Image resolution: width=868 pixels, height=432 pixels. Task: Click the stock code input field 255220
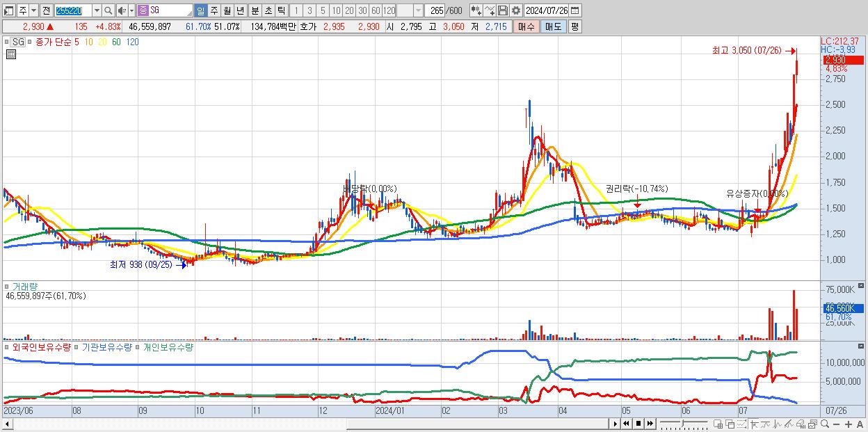[x=73, y=10]
